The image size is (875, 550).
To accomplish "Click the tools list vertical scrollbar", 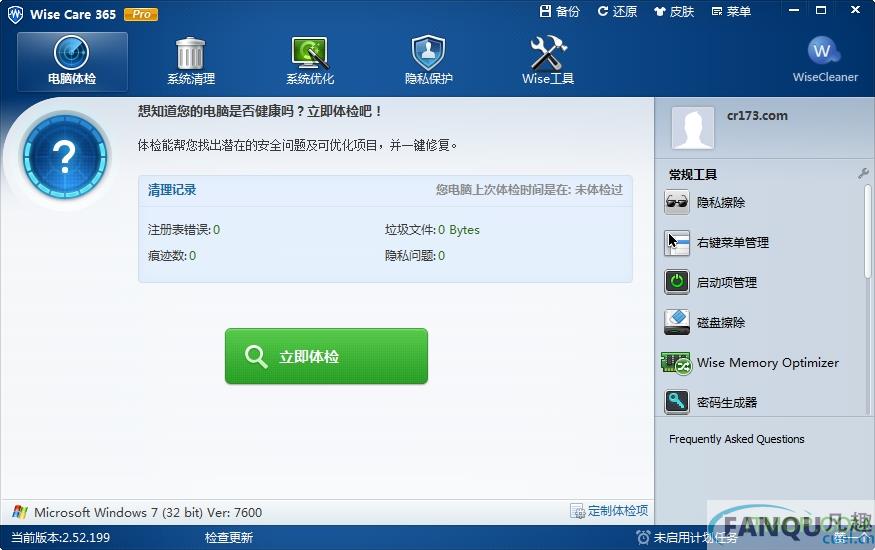I will [868, 231].
